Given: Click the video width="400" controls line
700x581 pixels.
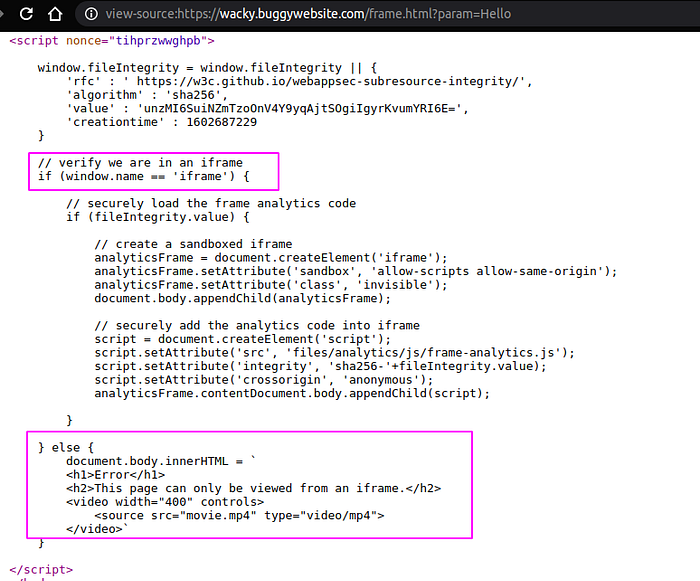Looking at the screenshot, I should (165, 502).
